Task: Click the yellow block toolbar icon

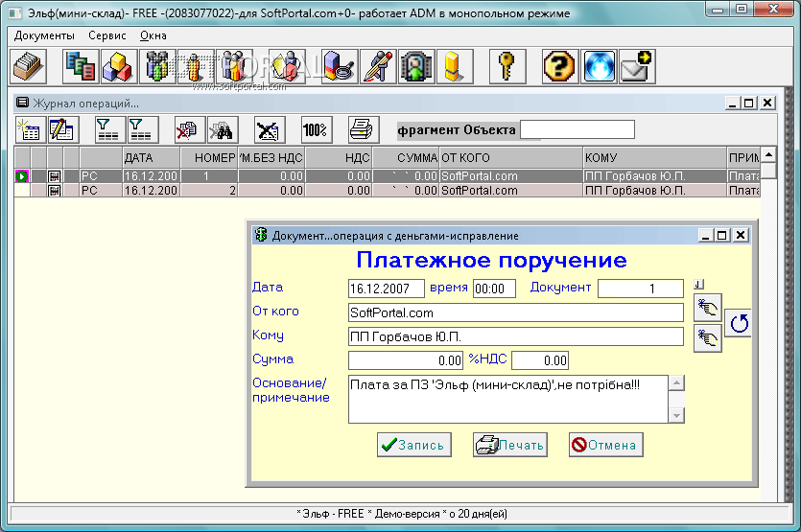Action: [455, 66]
